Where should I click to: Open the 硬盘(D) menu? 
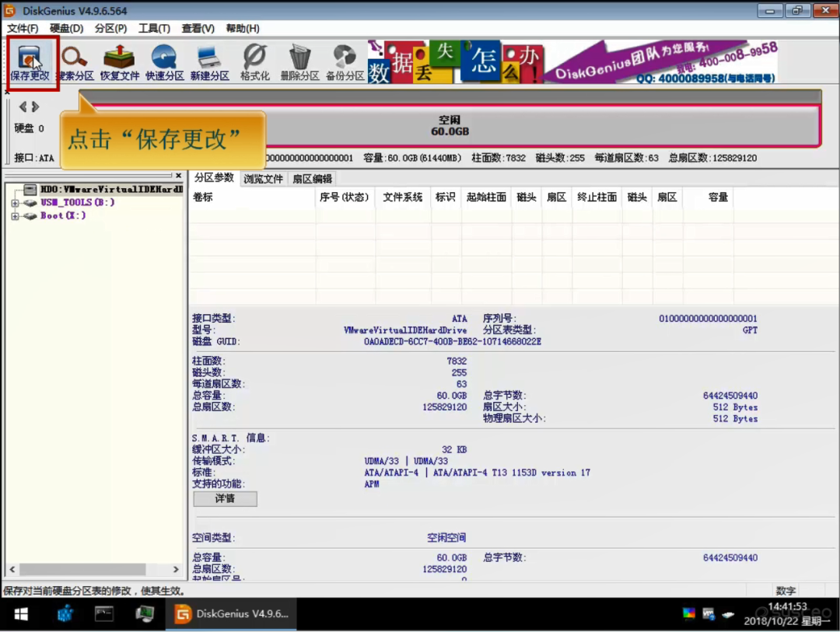coord(66,28)
